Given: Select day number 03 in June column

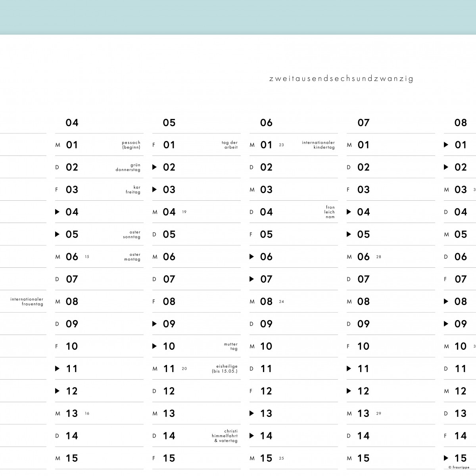Looking at the screenshot, I should tap(266, 190).
